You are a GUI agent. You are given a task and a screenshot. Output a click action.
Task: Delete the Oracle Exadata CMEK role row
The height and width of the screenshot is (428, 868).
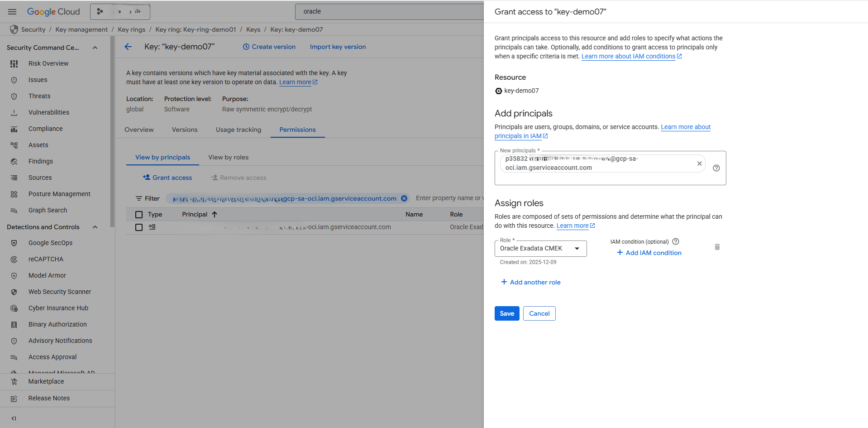click(x=717, y=247)
